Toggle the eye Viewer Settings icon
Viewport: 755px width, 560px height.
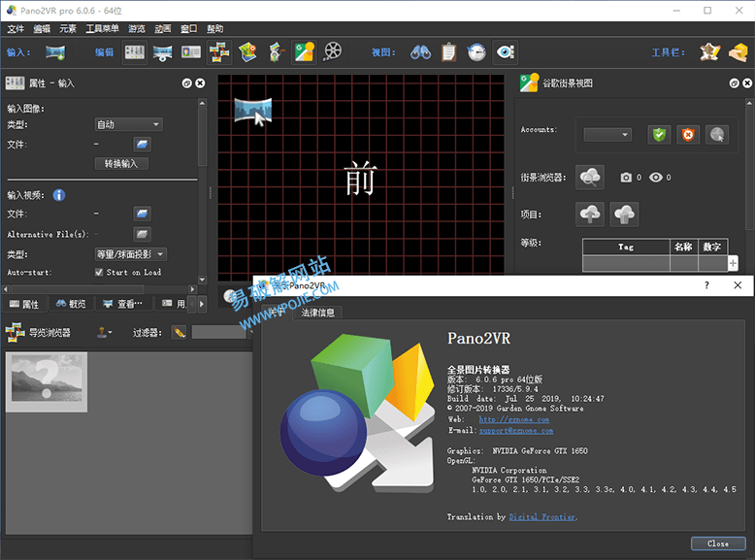(505, 52)
